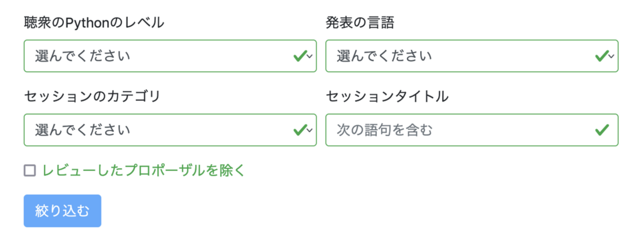Click the セッションのカテゴリ label
Viewport: 644px width, 241px height.
click(92, 96)
